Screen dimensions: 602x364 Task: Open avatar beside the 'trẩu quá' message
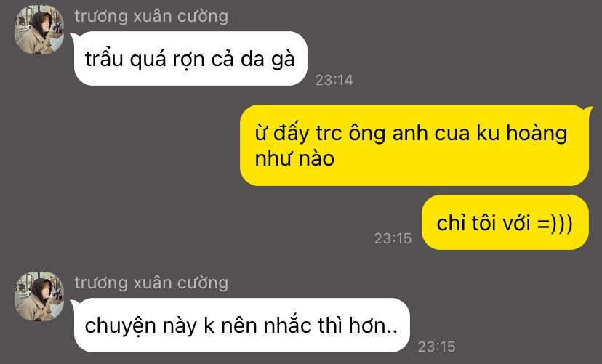(x=39, y=30)
